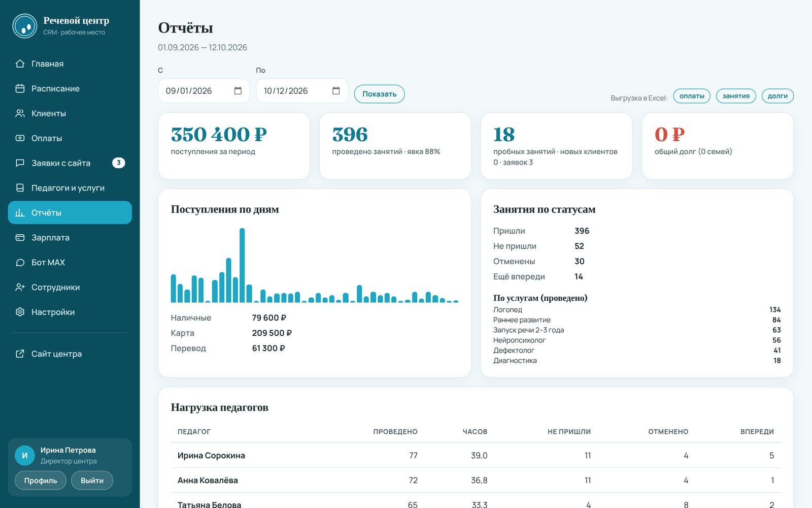Image resolution: width=812 pixels, height=508 pixels.
Task: Click the Профиль button
Action: point(41,481)
